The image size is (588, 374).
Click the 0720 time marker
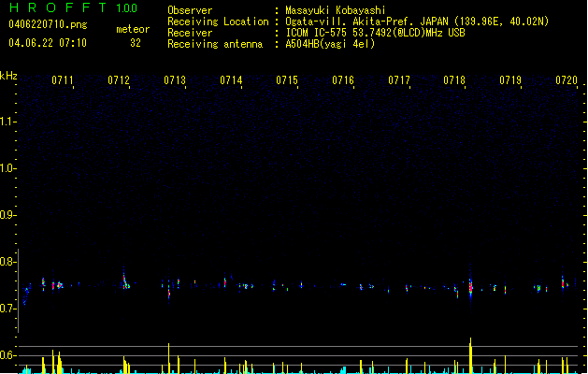pos(566,80)
